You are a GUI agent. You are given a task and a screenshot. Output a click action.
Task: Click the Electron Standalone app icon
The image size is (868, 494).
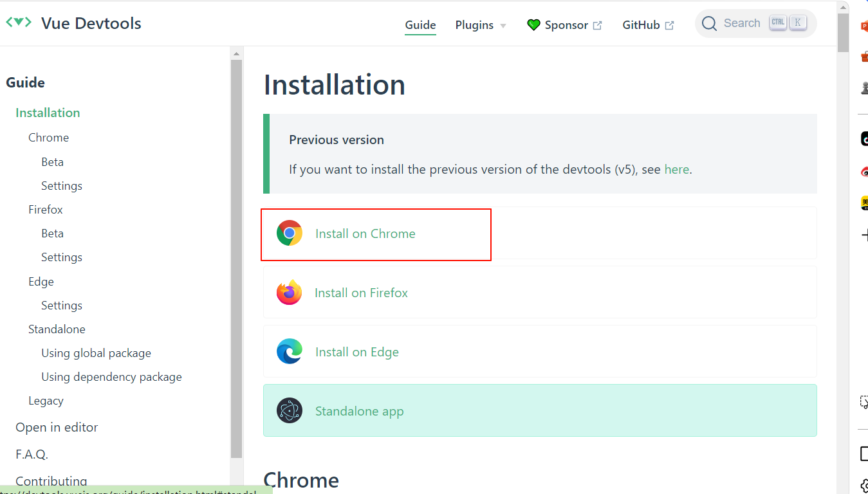tap(290, 410)
